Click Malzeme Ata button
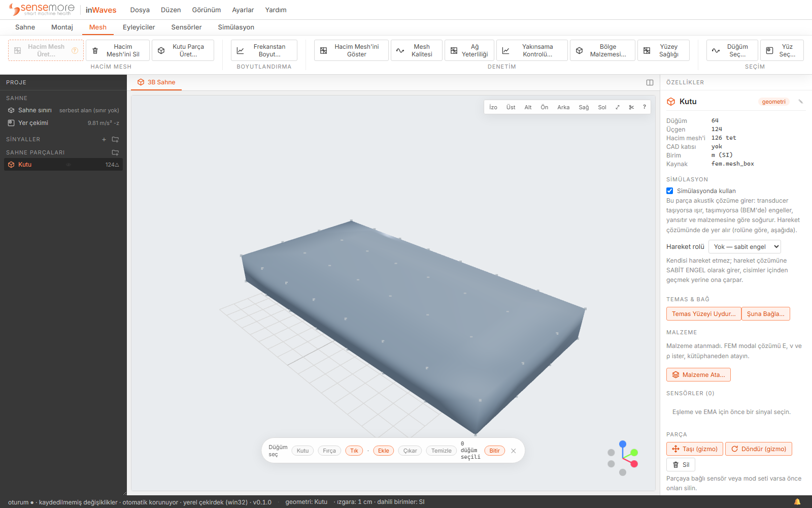Viewport: 812px width, 508px height. pos(698,375)
